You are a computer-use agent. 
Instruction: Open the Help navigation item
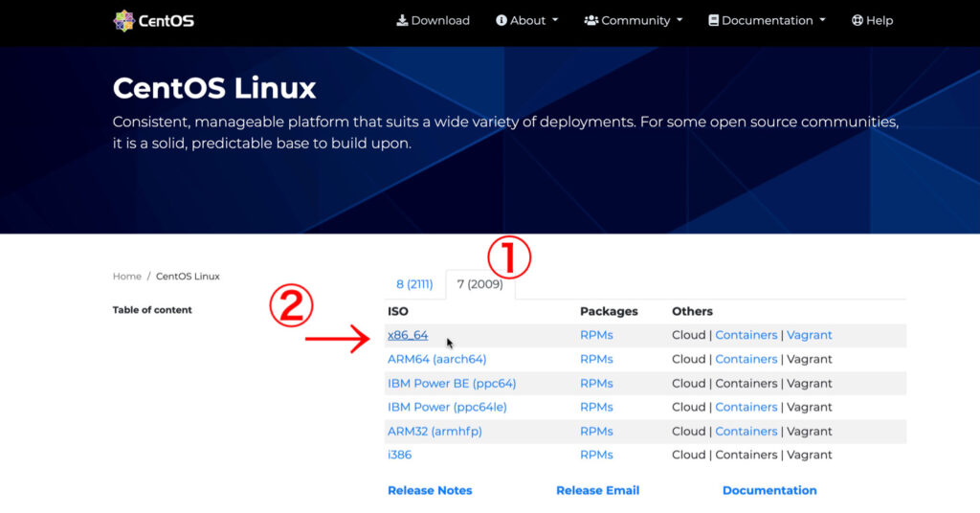[872, 21]
